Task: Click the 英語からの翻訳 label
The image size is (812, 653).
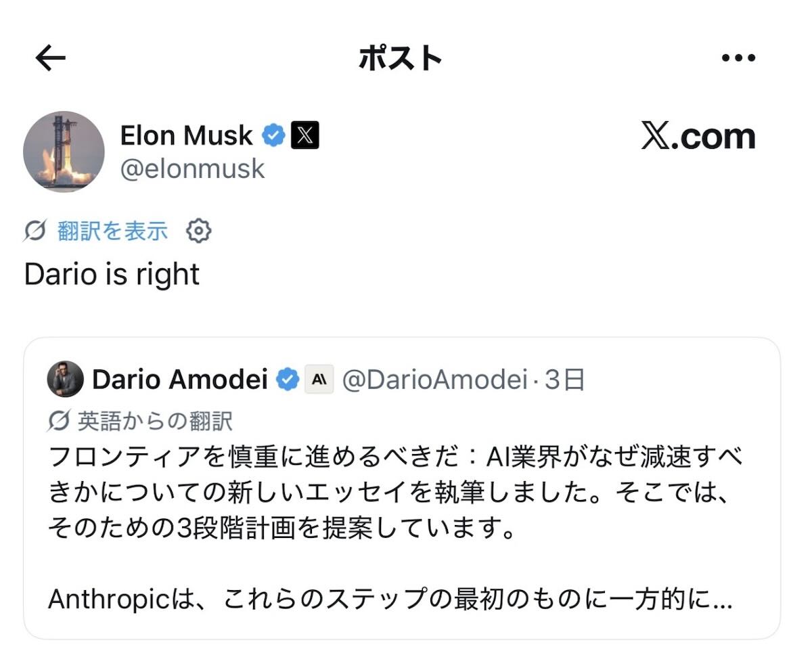Action: click(155, 422)
